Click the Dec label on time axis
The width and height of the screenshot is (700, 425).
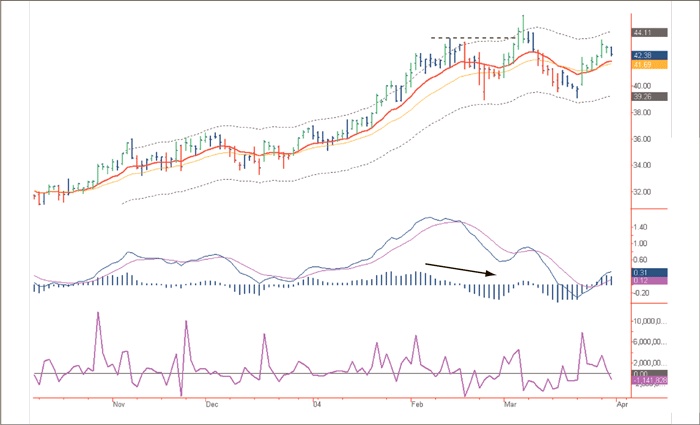click(x=212, y=405)
